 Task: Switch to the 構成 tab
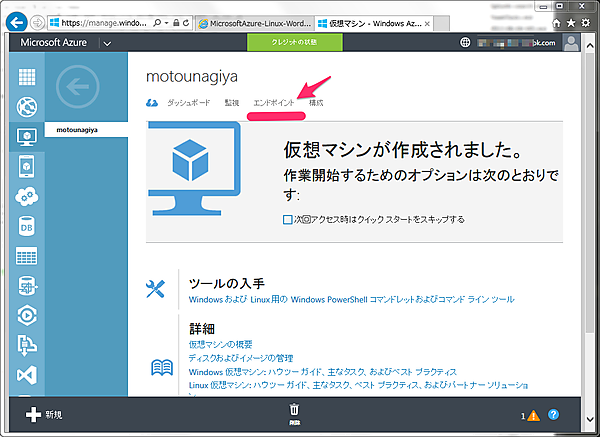[316, 103]
